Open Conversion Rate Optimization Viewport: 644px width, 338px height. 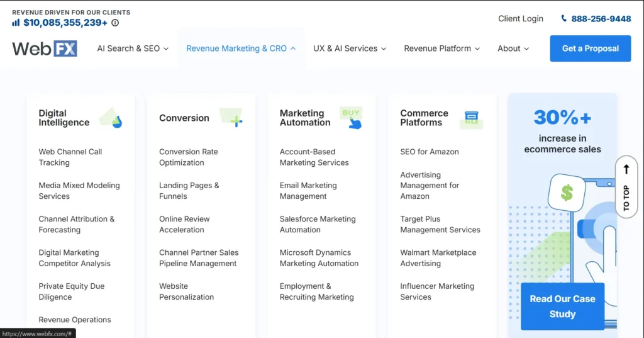pyautogui.click(x=189, y=157)
